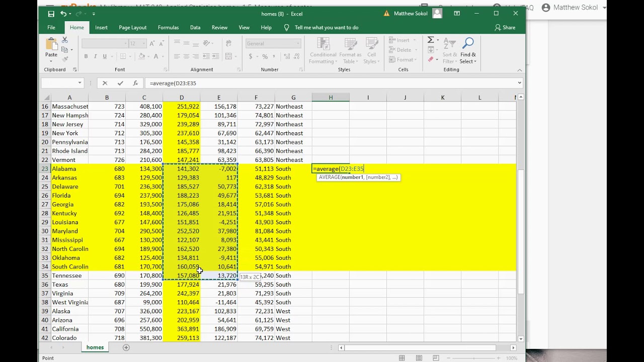This screenshot has height=362, width=644.
Task: Toggle italic formatting
Action: coord(95,56)
